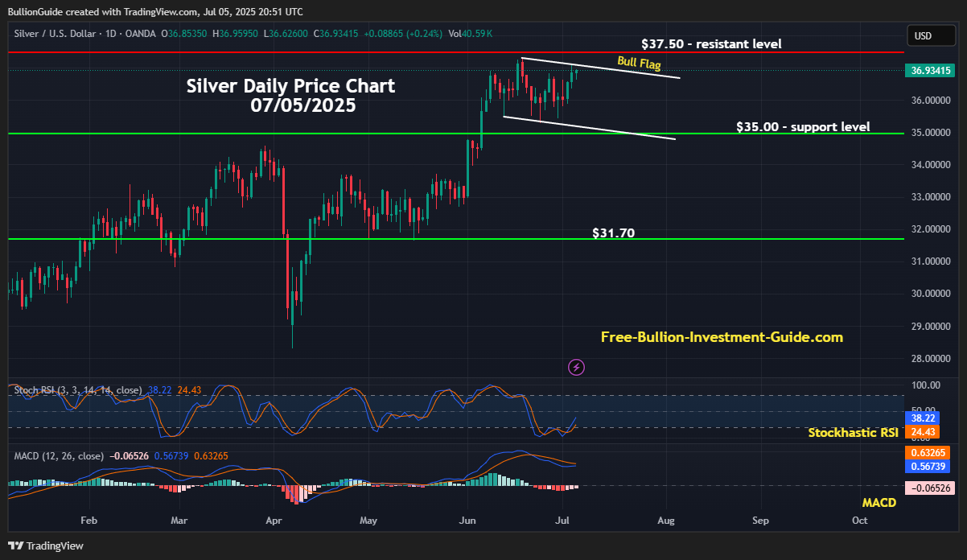Image resolution: width=967 pixels, height=560 pixels.
Task: Click the 29.00000 price axis label
Action: (x=932, y=327)
